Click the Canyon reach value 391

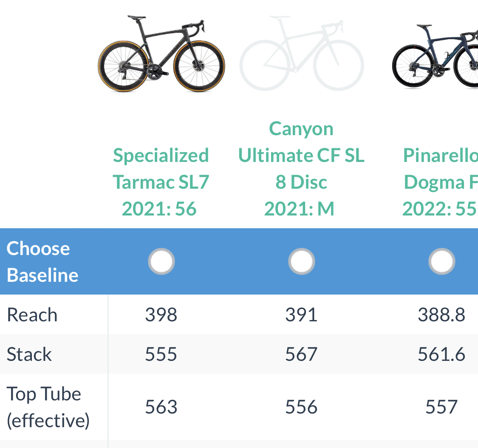(301, 315)
